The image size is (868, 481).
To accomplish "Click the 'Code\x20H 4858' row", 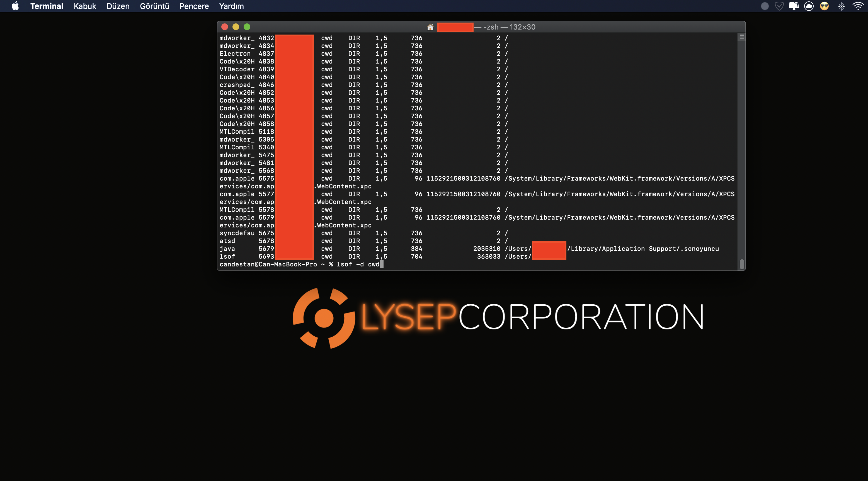I will [x=363, y=124].
